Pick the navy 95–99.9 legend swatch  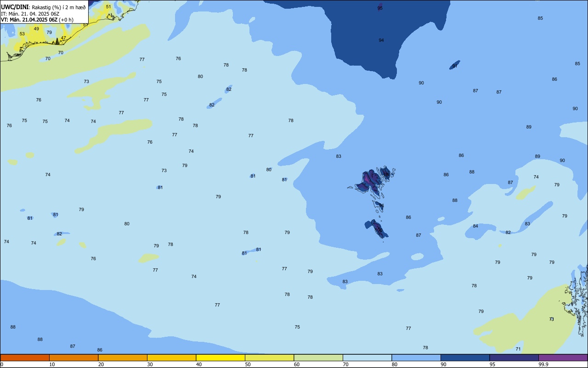point(514,357)
